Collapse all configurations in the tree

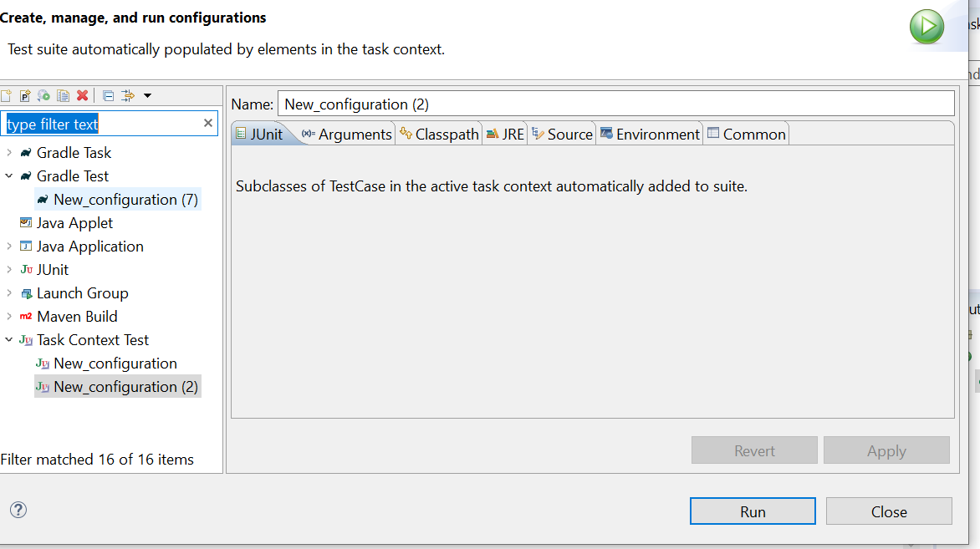(x=108, y=96)
